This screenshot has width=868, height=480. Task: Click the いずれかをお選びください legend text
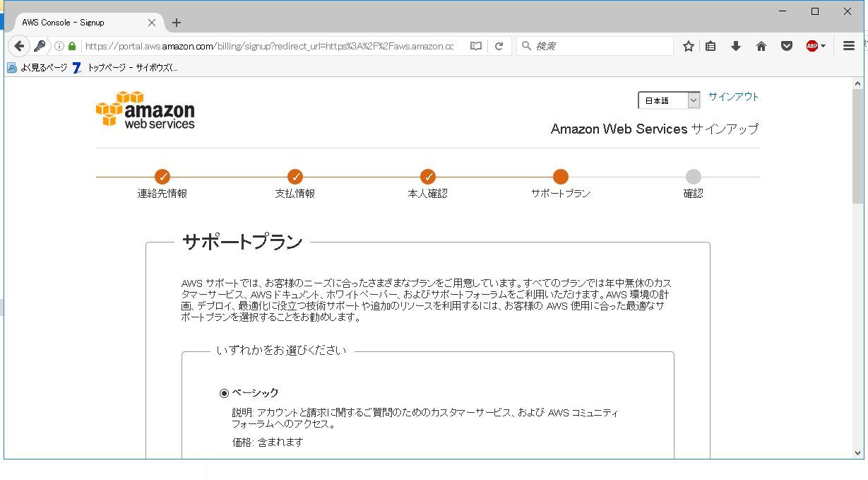(x=282, y=351)
